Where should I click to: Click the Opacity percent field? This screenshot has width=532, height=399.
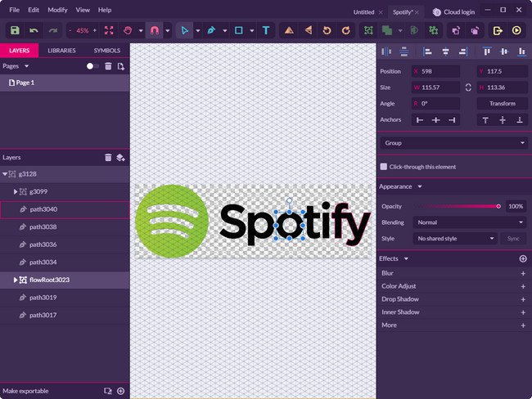pyautogui.click(x=516, y=206)
